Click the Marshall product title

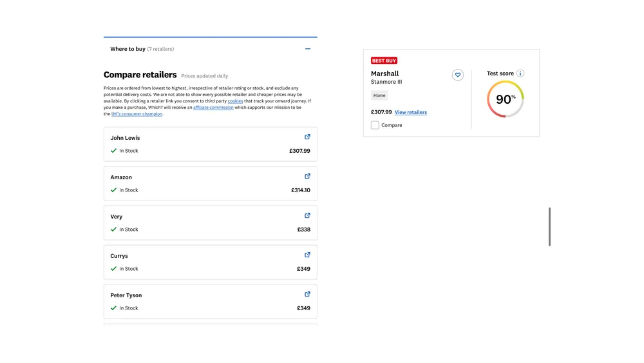pos(384,74)
